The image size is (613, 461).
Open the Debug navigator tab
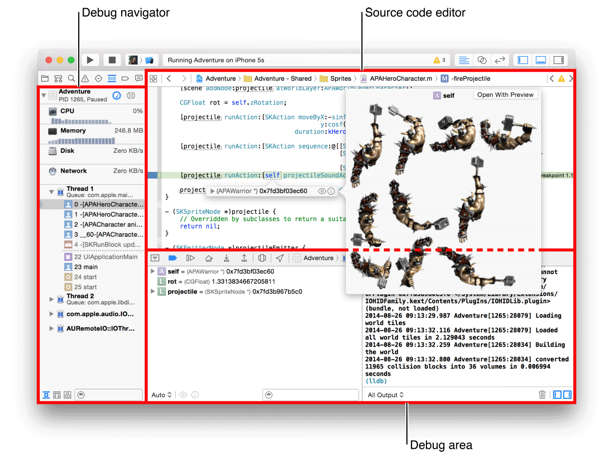click(112, 79)
